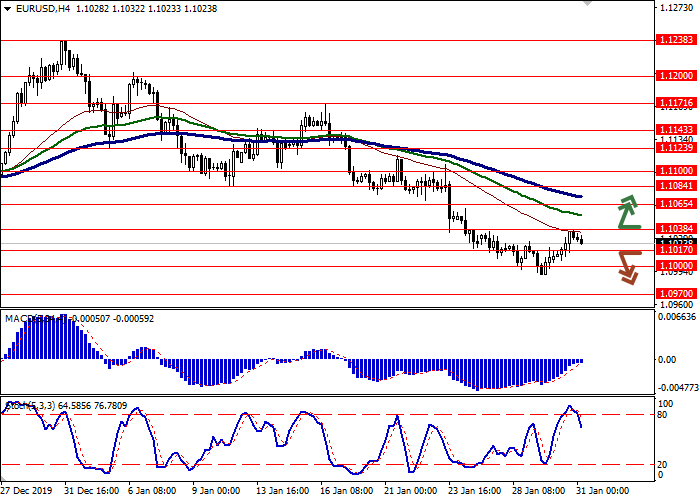Click the green upward arrow icon
Image resolution: width=700 pixels, height=500 pixels.
coord(628,212)
